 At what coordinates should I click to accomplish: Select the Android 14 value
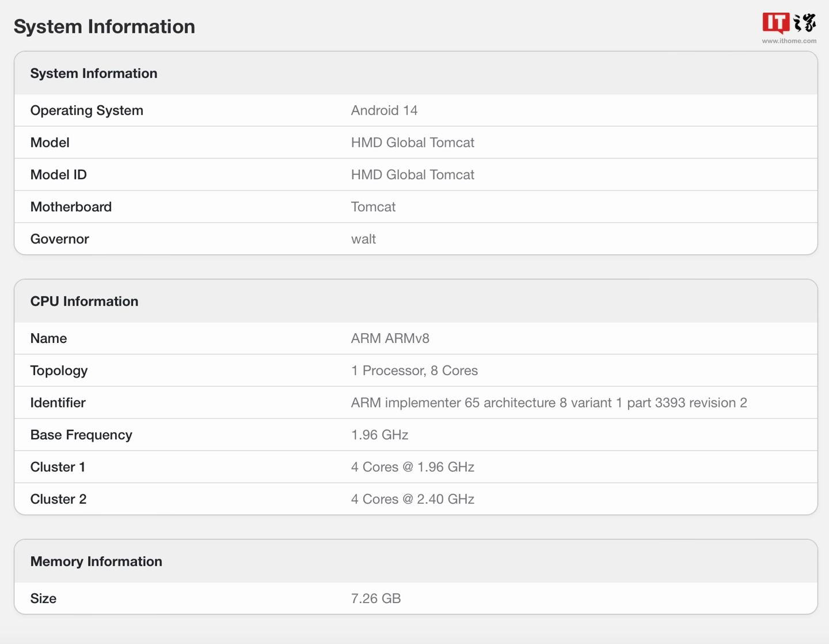pos(384,110)
